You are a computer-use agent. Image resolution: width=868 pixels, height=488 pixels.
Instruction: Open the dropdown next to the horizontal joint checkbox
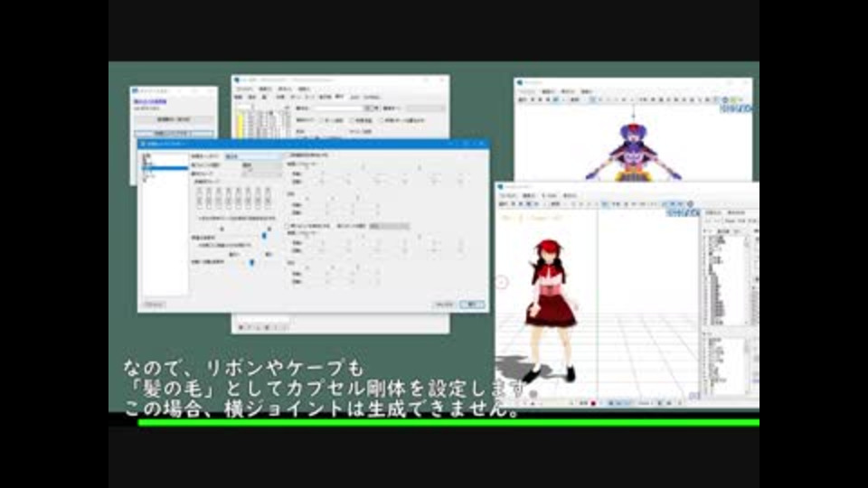point(389,226)
